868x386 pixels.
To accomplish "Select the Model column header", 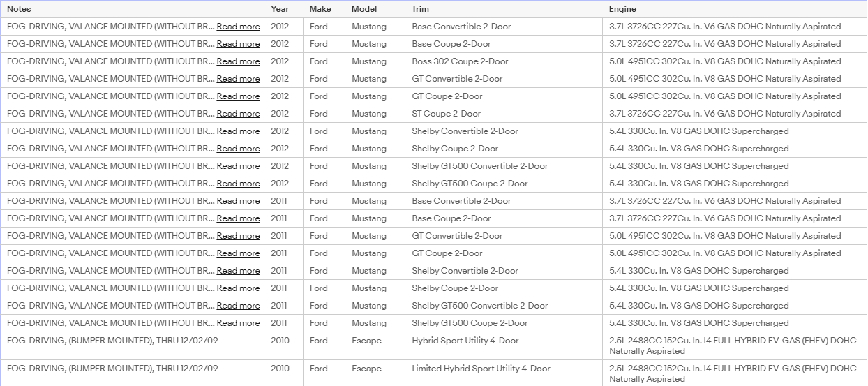I will (x=364, y=9).
